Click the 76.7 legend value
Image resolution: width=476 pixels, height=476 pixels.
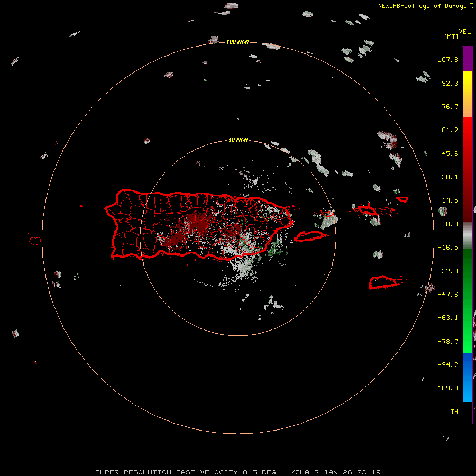tap(450, 106)
